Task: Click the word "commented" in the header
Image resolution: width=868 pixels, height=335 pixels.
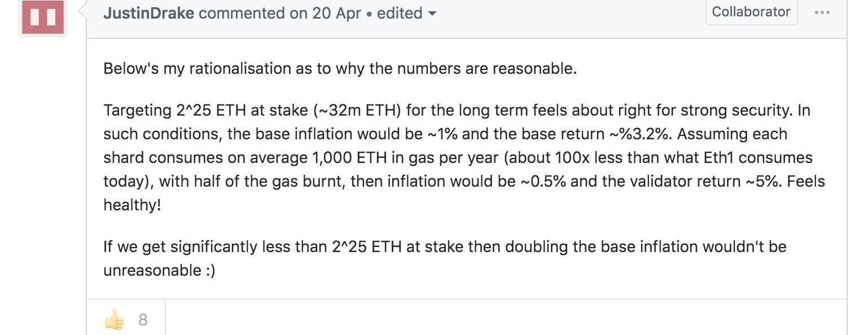Action: tap(242, 13)
